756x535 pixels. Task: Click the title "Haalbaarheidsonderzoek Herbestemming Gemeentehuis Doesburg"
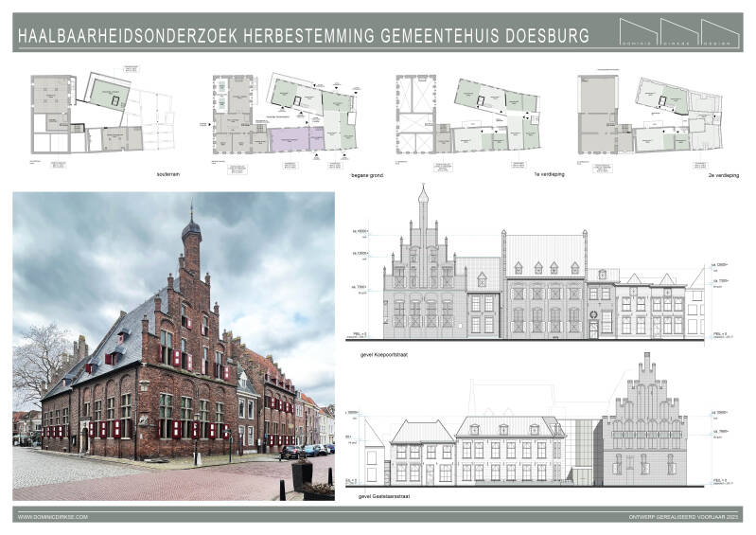[304, 36]
